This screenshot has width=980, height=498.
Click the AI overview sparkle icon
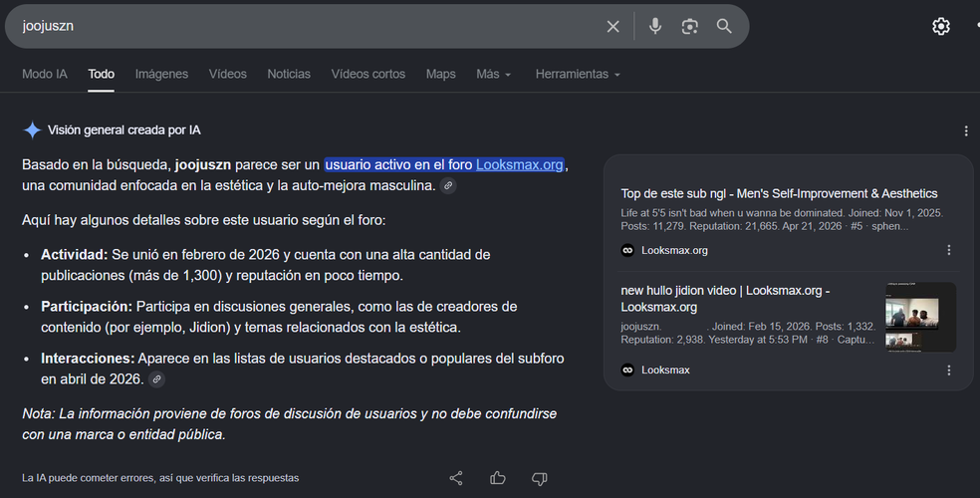coord(32,129)
